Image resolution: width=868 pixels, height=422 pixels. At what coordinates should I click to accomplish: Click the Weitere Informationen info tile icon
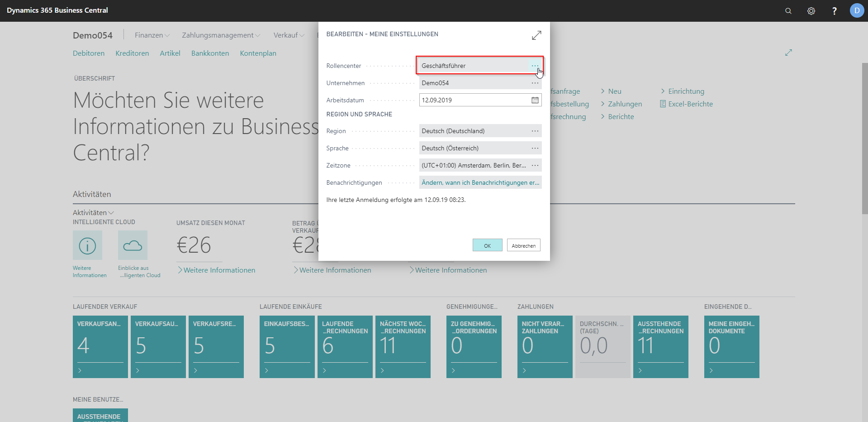coord(87,245)
